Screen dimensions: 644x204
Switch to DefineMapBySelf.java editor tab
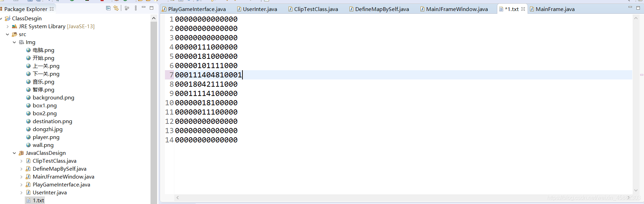pyautogui.click(x=379, y=9)
